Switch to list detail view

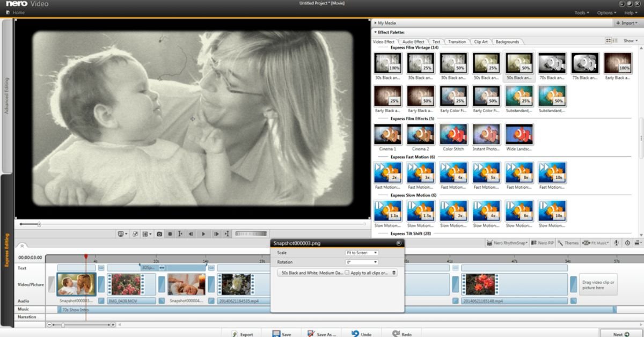coord(615,41)
